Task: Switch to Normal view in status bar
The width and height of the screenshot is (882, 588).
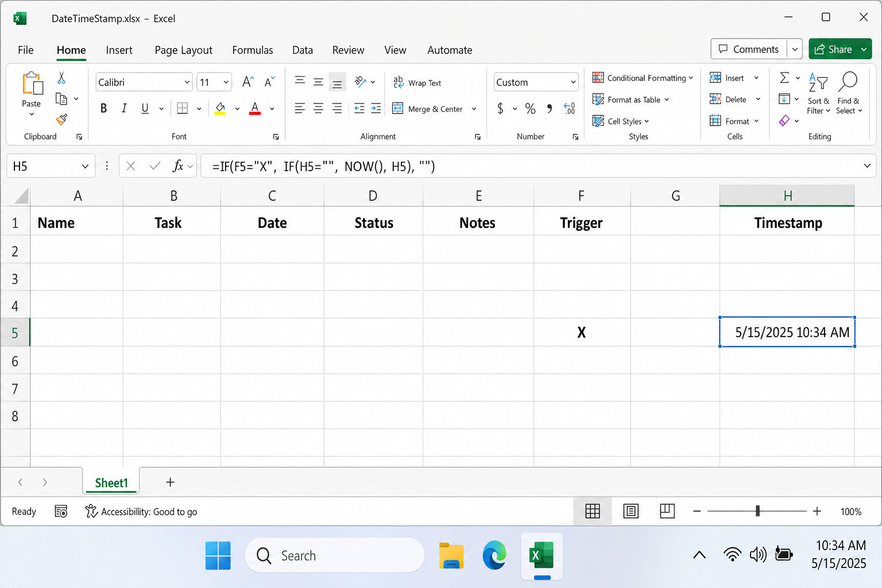Action: click(593, 511)
